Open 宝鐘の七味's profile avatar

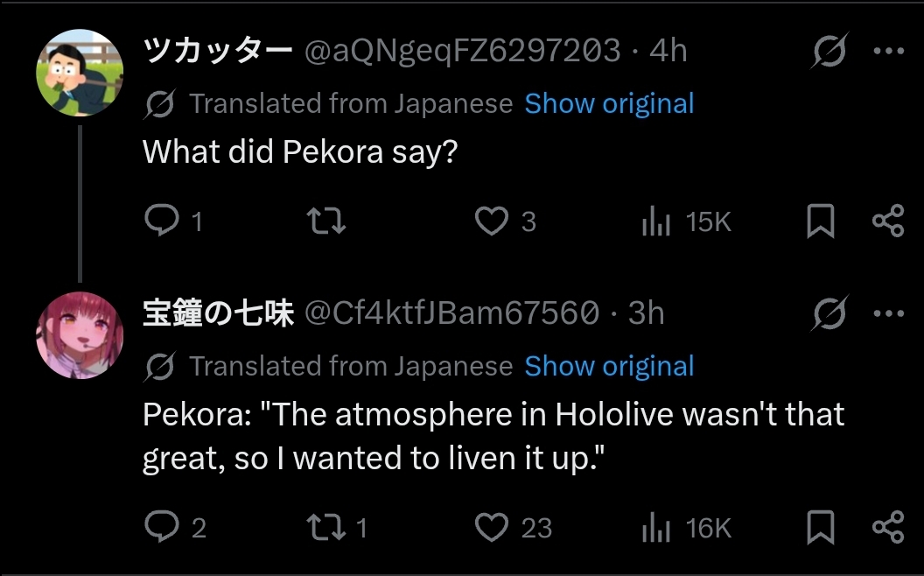[80, 335]
